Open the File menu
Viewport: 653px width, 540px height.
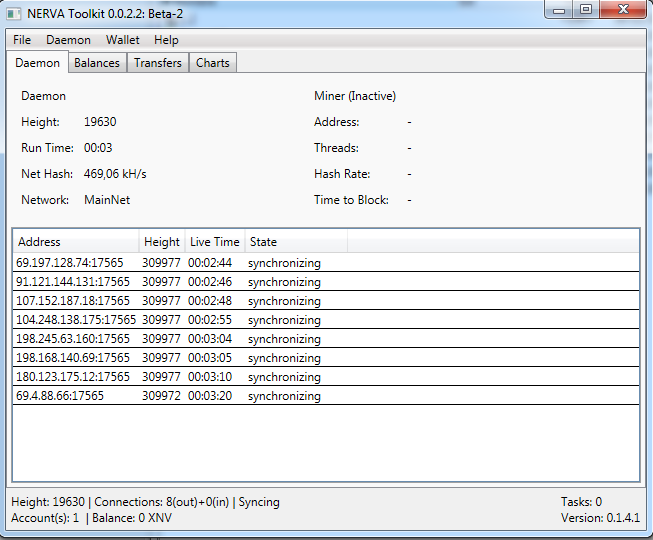(x=22, y=40)
